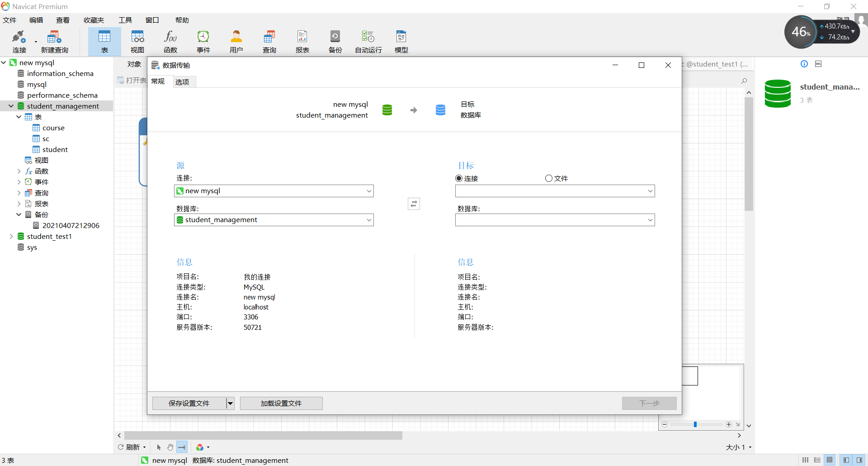
Task: Click the search magnifier icon
Action: point(744,81)
